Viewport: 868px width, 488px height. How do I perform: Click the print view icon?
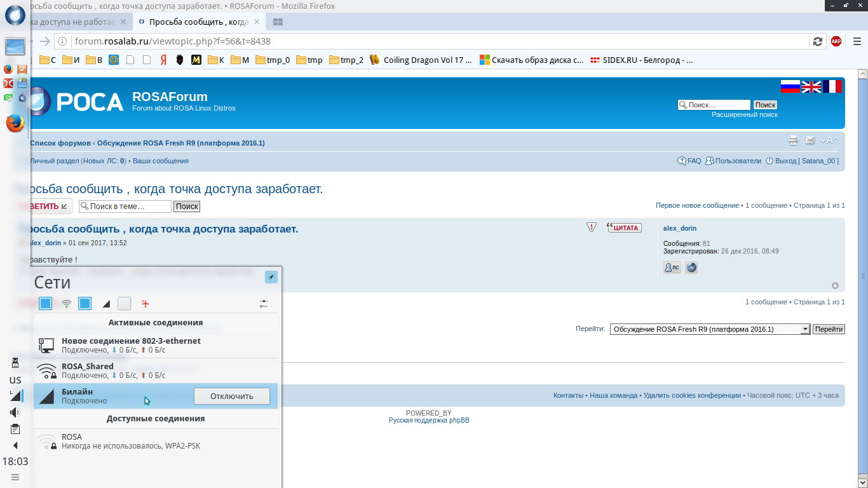[x=793, y=140]
